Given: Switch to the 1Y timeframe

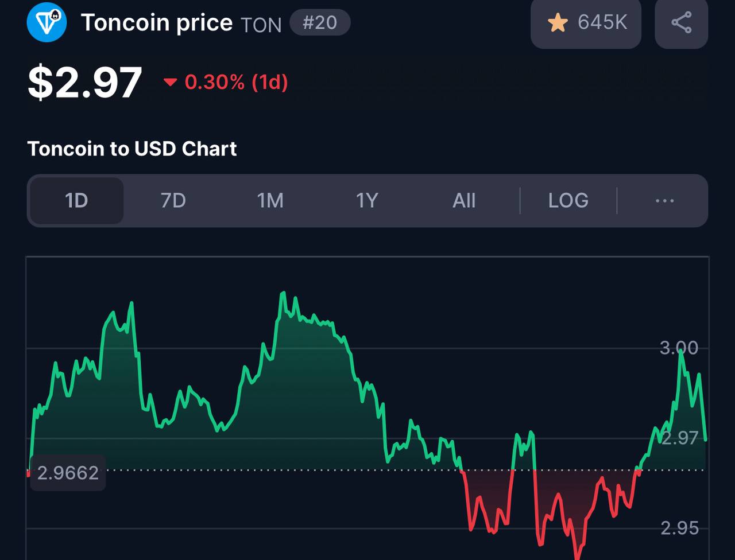Looking at the screenshot, I should [367, 201].
